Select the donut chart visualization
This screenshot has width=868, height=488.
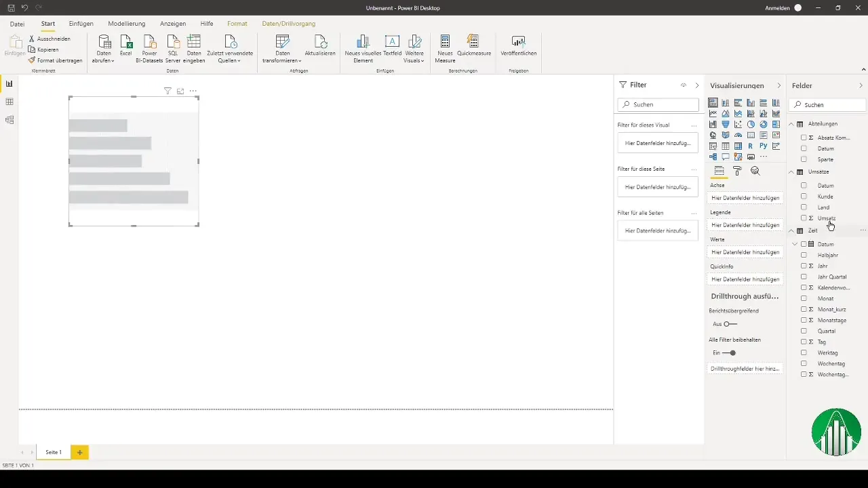(764, 124)
